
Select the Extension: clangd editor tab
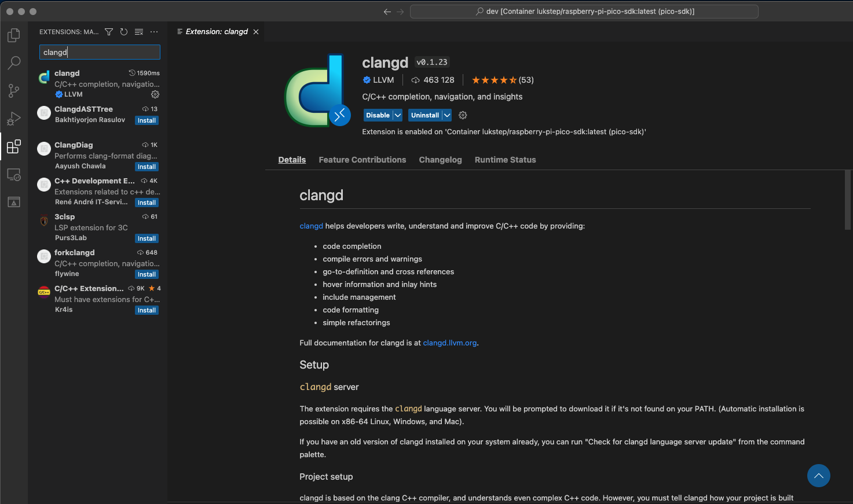(217, 32)
